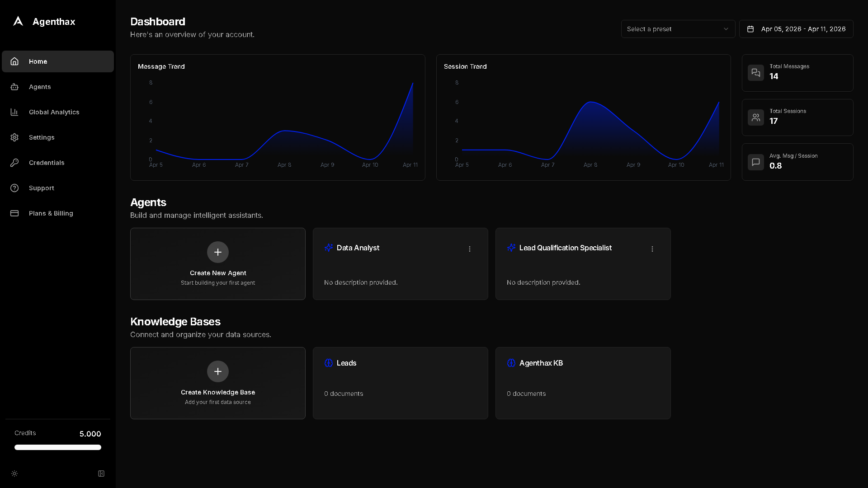Navigate to Credentials
This screenshot has width=868, height=488.
pyautogui.click(x=58, y=163)
